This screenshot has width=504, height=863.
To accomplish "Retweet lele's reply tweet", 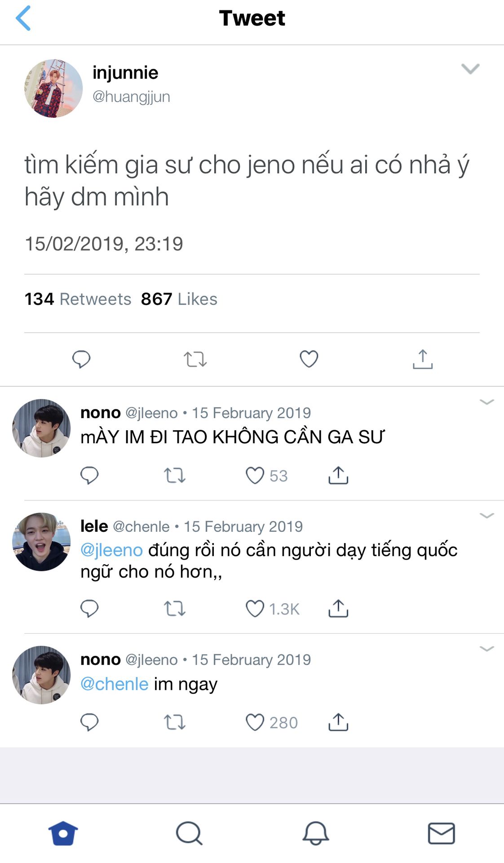I will point(175,609).
